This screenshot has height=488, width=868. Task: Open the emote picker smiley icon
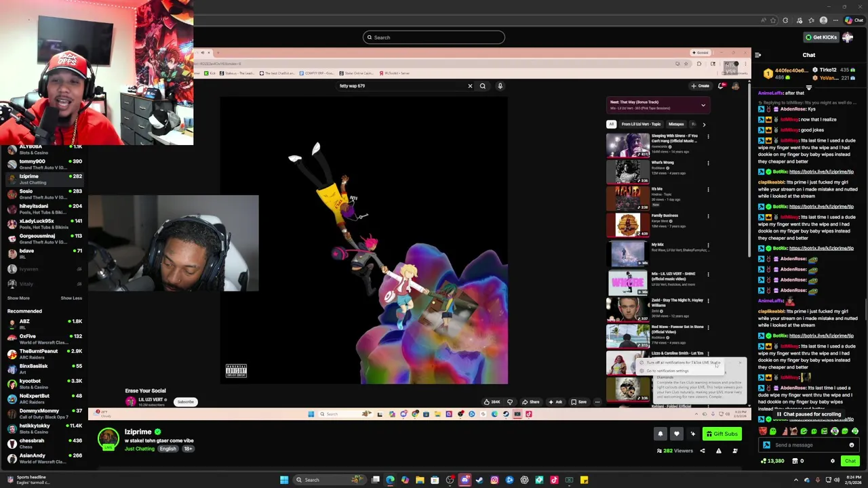pyautogui.click(x=852, y=445)
